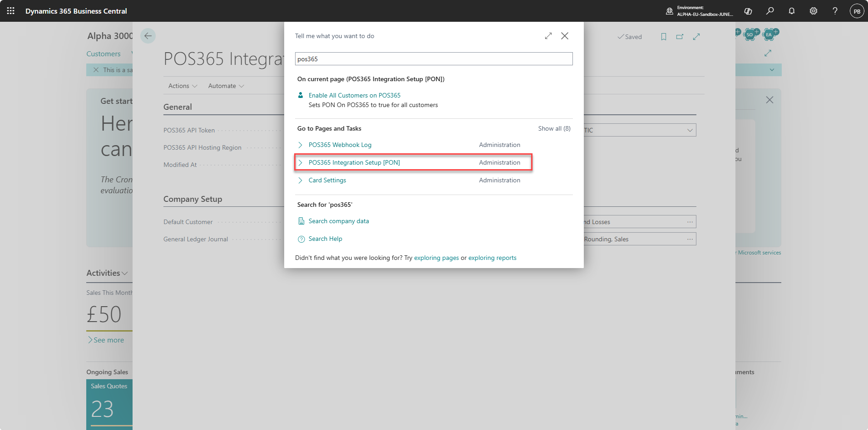Click the Dynamics 365 Business Central title
The image size is (868, 430).
pos(76,11)
